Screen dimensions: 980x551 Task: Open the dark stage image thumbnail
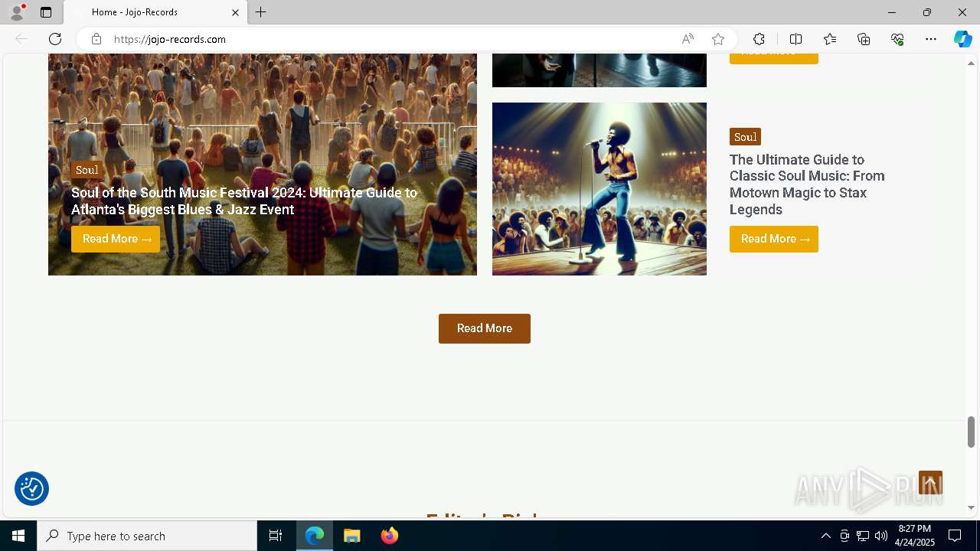tap(599, 70)
